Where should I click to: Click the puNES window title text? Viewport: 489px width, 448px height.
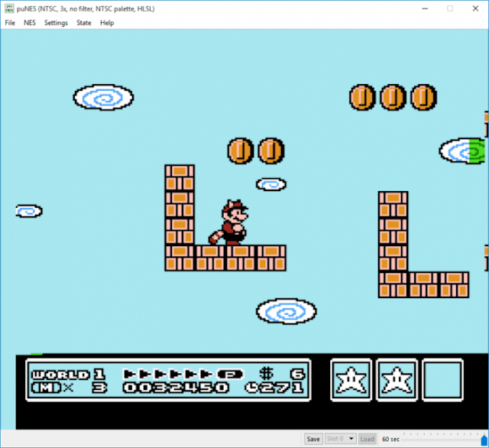click(x=86, y=8)
